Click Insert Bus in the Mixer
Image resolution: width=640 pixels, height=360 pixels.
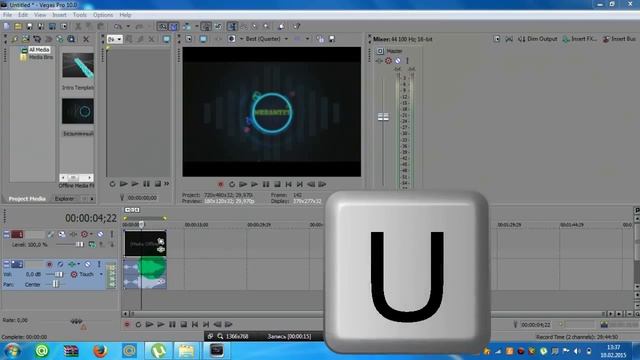click(619, 39)
